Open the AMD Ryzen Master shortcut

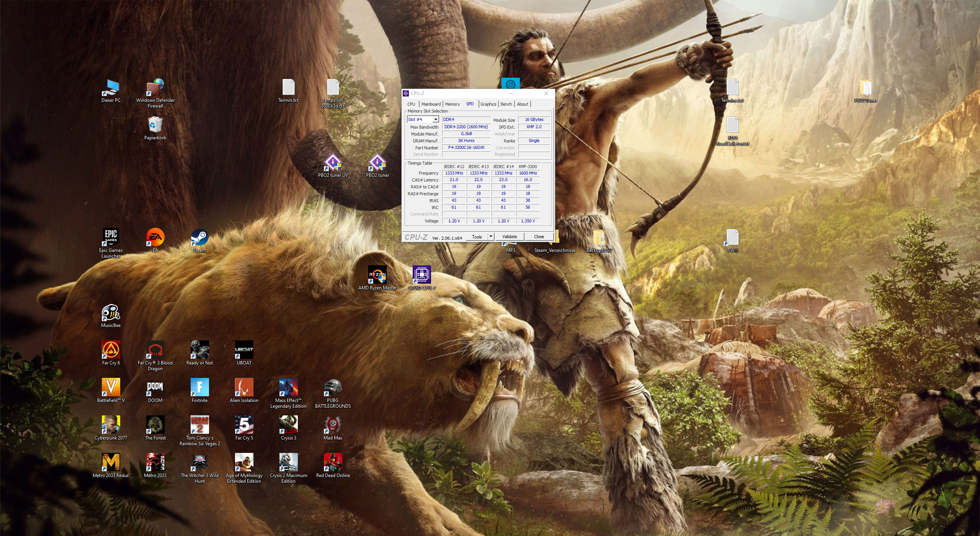(x=377, y=275)
